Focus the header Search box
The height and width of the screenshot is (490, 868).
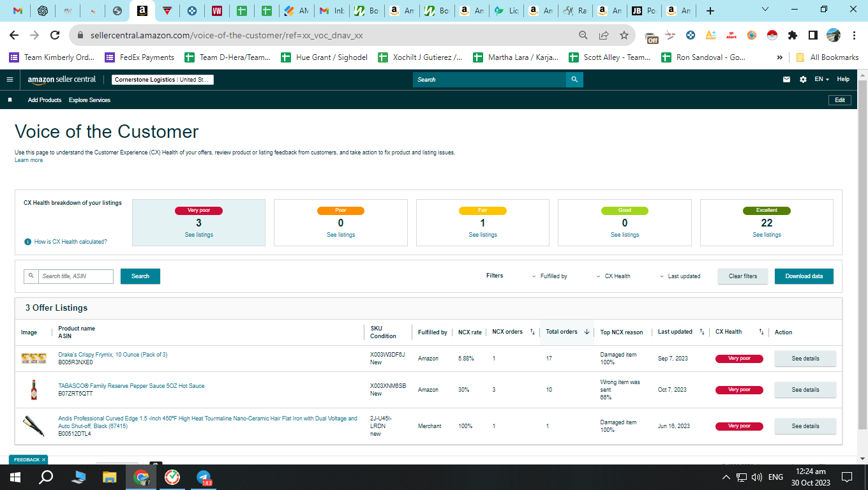[490, 80]
